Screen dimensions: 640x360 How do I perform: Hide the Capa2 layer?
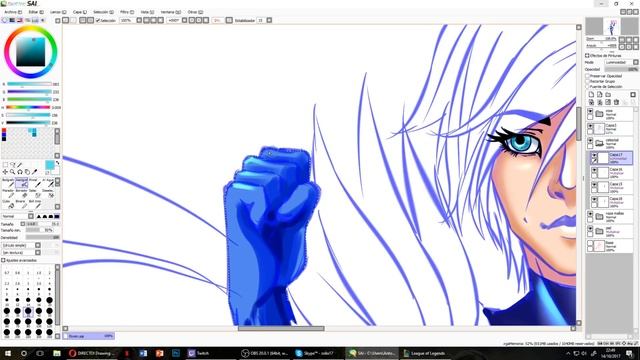[x=590, y=126]
